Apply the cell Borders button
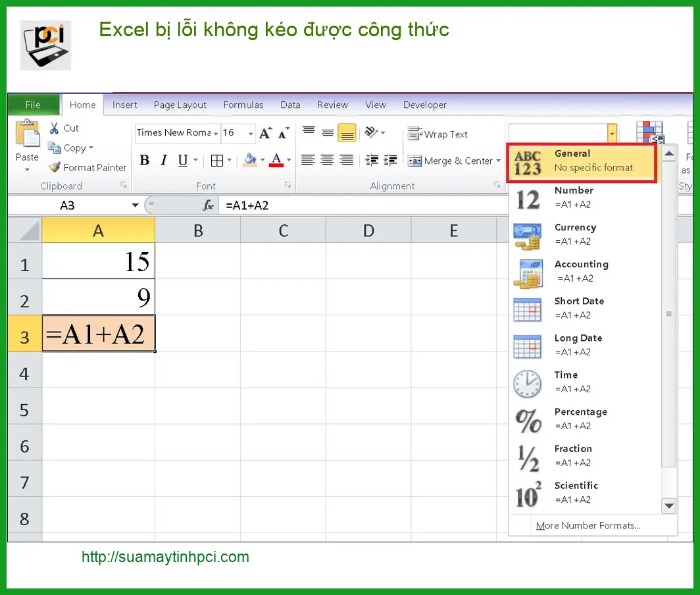 click(217, 161)
